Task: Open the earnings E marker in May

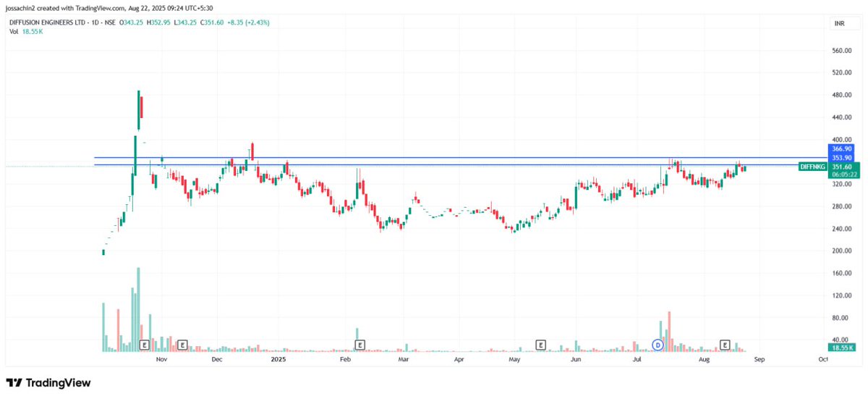Action: (x=540, y=345)
